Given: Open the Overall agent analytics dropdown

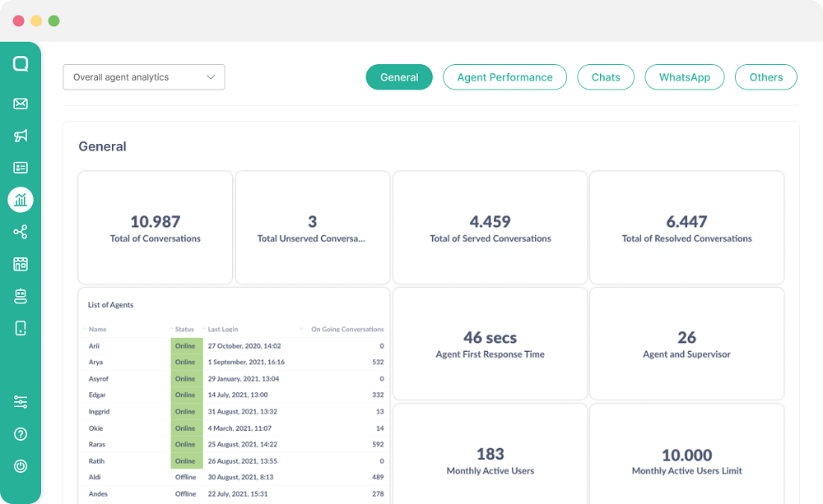Looking at the screenshot, I should click(x=143, y=76).
